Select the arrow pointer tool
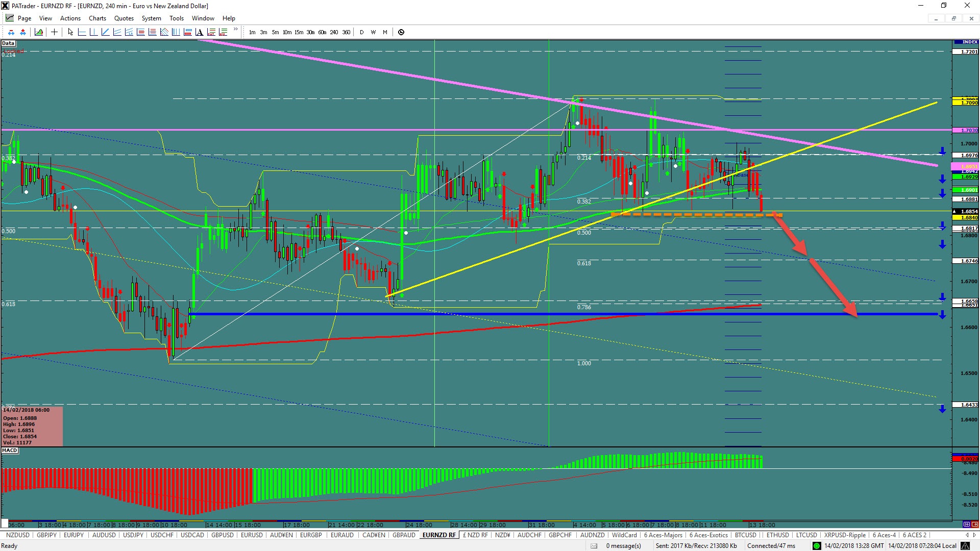The height and width of the screenshot is (551, 980). pyautogui.click(x=70, y=32)
